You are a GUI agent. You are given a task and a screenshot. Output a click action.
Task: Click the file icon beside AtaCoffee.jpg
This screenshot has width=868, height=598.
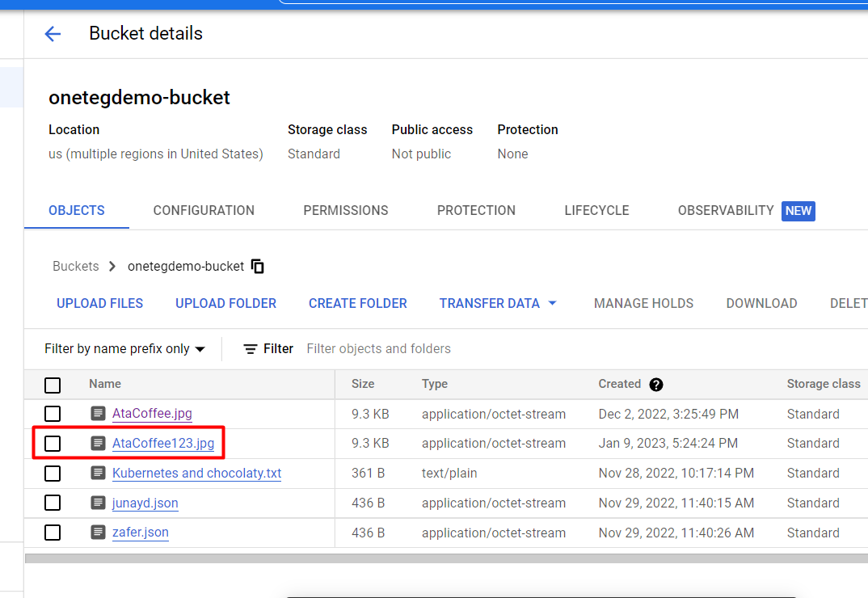coord(98,414)
